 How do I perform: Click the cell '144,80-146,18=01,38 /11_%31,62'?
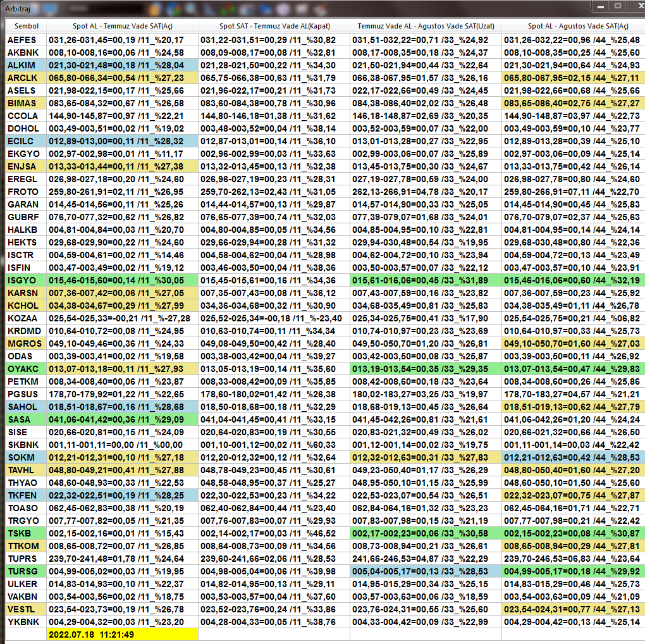coord(274,116)
